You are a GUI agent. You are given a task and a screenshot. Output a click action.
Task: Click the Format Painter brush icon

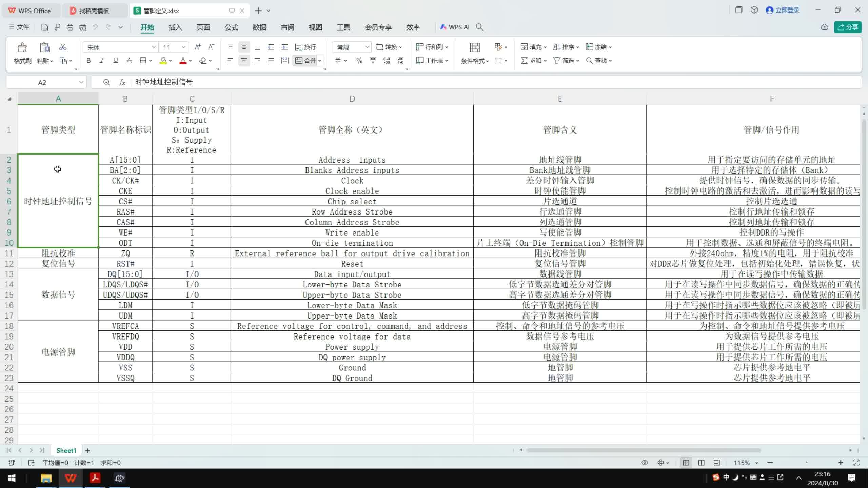click(x=22, y=47)
